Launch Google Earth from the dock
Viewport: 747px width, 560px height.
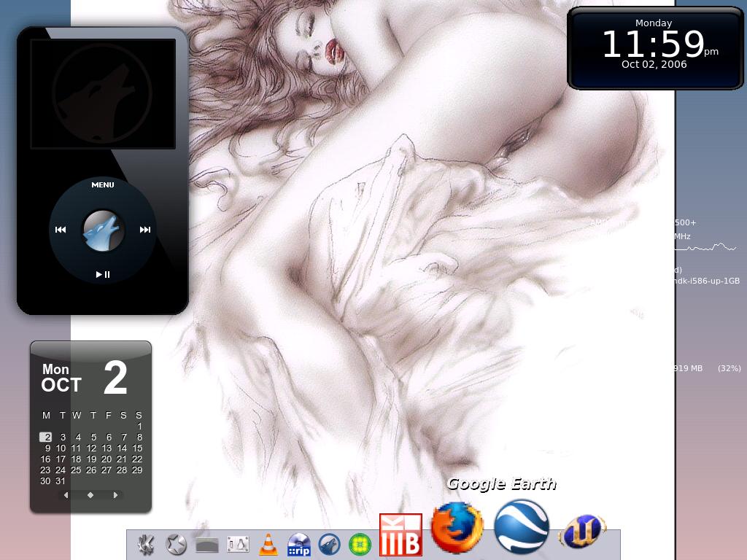point(522,526)
